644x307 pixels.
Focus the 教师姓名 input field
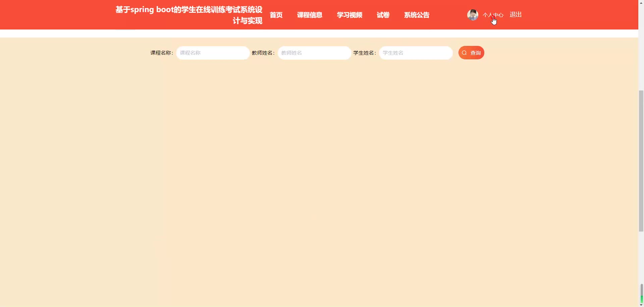[314, 53]
